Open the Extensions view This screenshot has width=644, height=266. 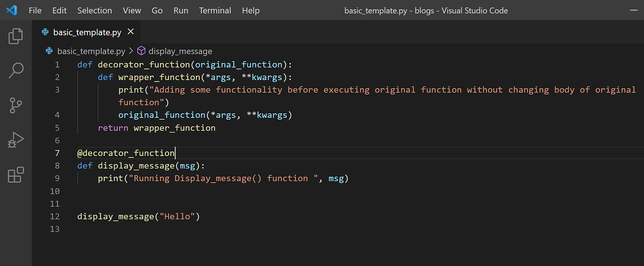click(16, 174)
